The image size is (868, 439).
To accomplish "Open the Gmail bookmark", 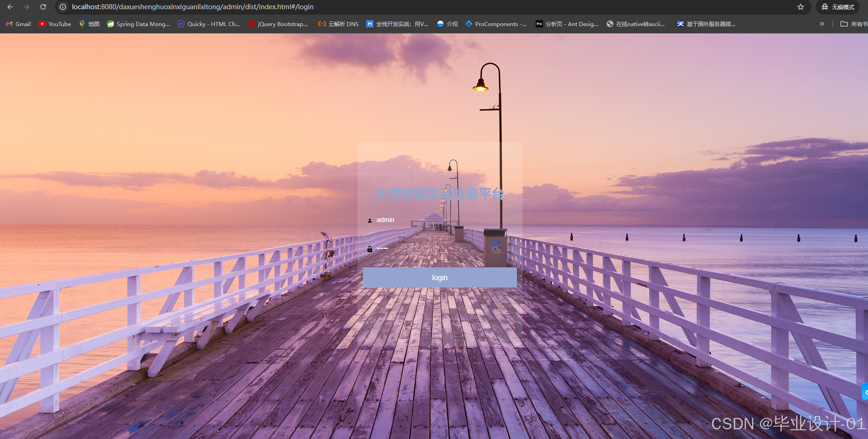I will [18, 24].
